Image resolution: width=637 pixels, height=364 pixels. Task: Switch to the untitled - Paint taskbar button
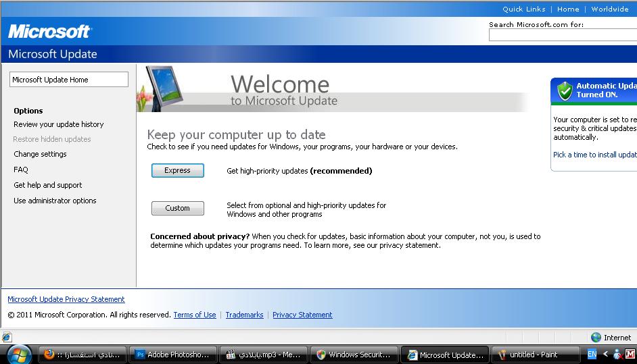pyautogui.click(x=536, y=355)
